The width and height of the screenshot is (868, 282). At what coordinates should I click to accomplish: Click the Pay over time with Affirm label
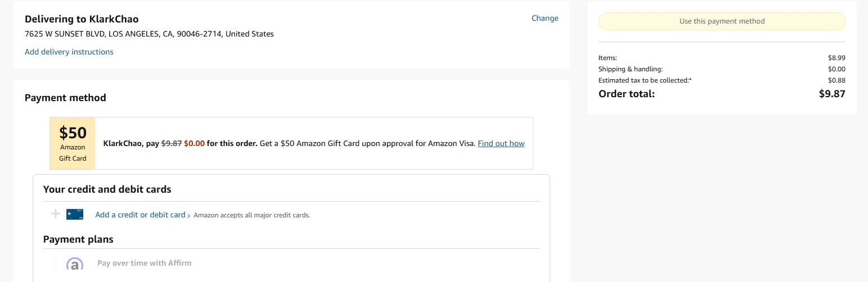click(x=144, y=263)
